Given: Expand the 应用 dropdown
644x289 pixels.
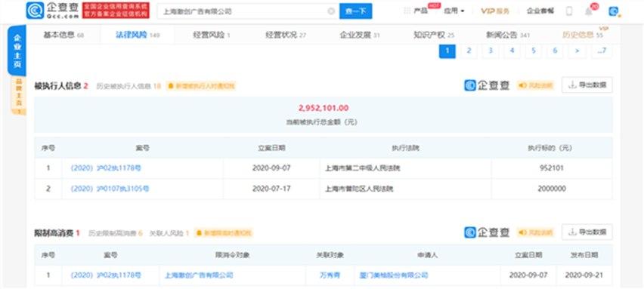Looking at the screenshot, I should click(454, 11).
